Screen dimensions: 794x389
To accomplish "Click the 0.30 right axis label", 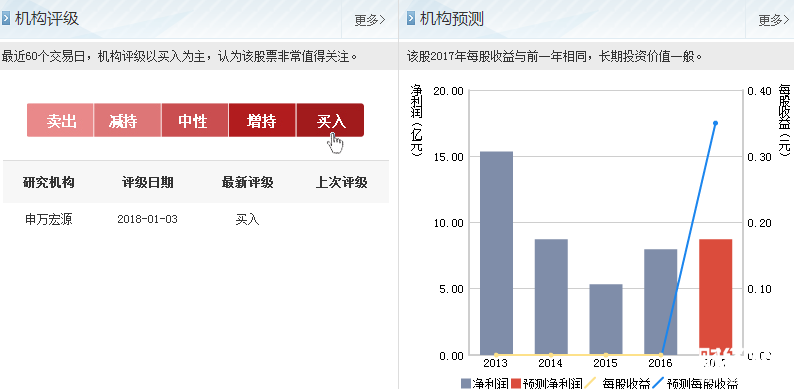I will pyautogui.click(x=759, y=157).
